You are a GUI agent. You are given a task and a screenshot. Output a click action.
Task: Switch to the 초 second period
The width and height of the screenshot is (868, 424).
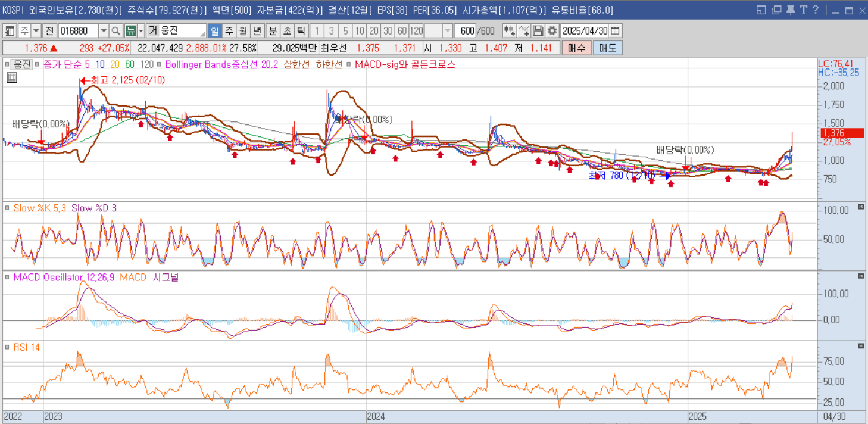click(x=287, y=31)
